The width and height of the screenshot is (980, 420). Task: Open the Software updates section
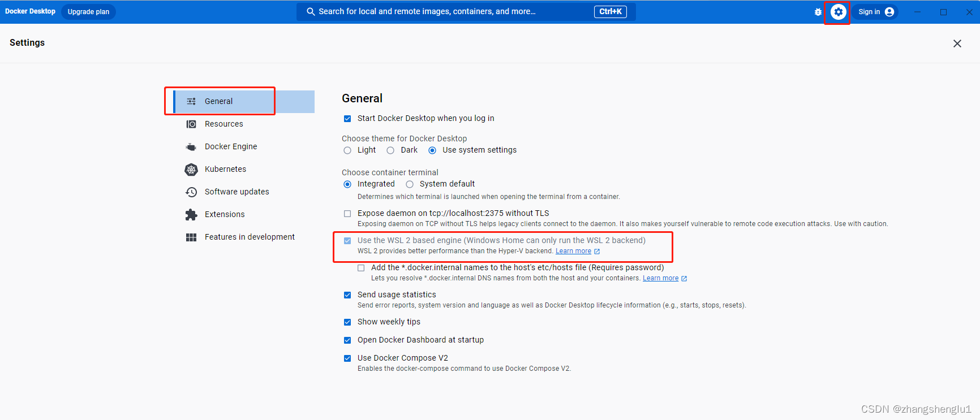[x=244, y=192]
